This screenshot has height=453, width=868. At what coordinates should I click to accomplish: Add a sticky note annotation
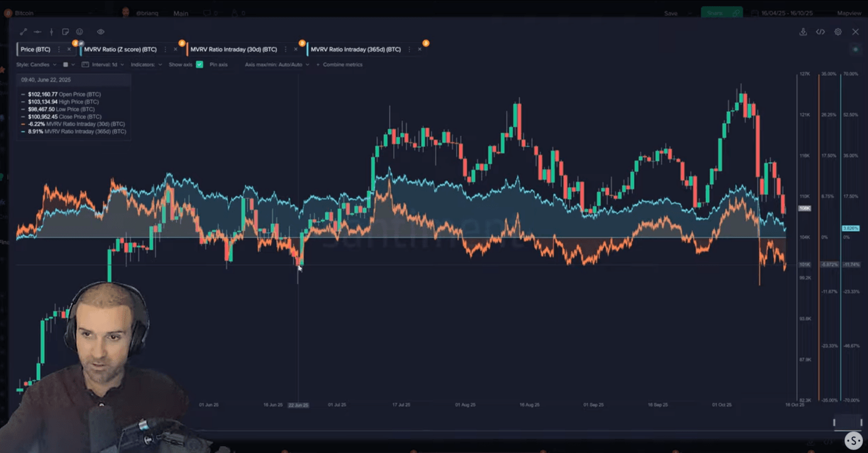pos(66,32)
